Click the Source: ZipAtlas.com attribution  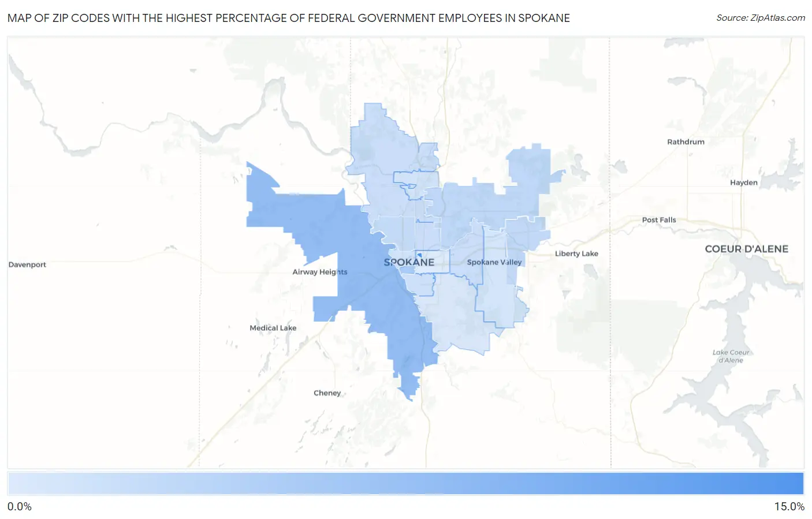pyautogui.click(x=761, y=18)
